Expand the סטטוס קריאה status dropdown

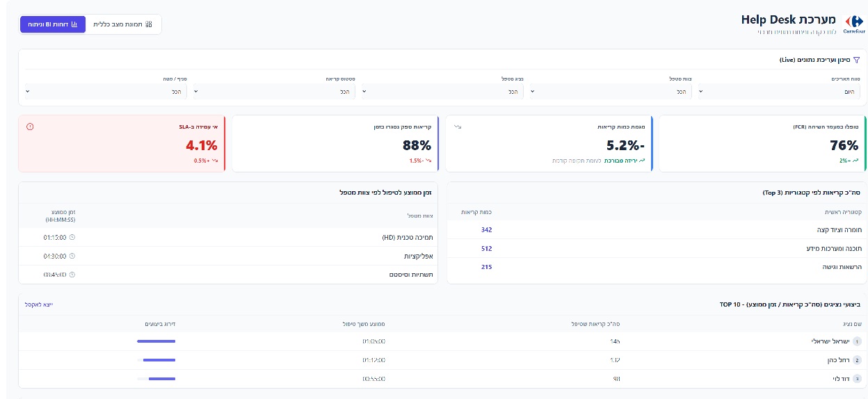click(x=277, y=92)
